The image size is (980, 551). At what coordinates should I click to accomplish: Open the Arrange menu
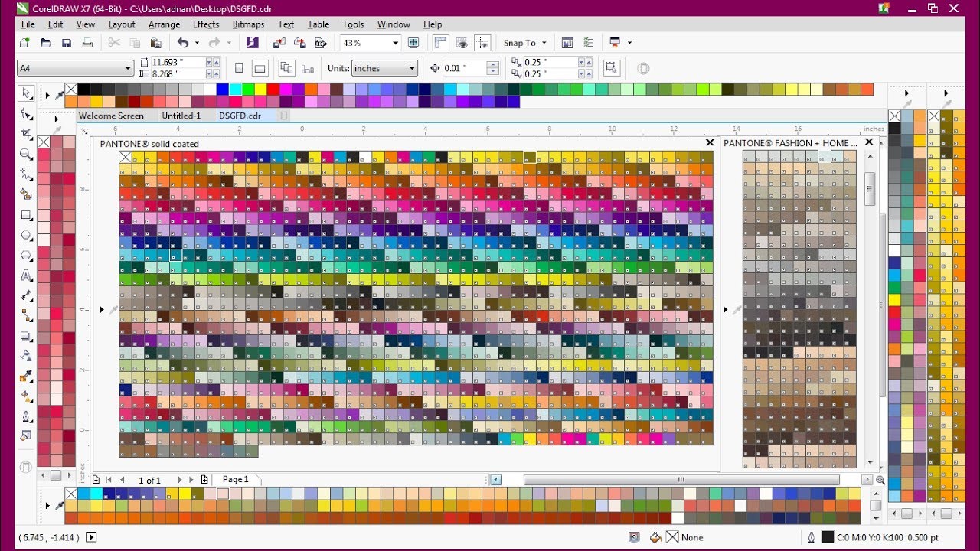click(164, 24)
